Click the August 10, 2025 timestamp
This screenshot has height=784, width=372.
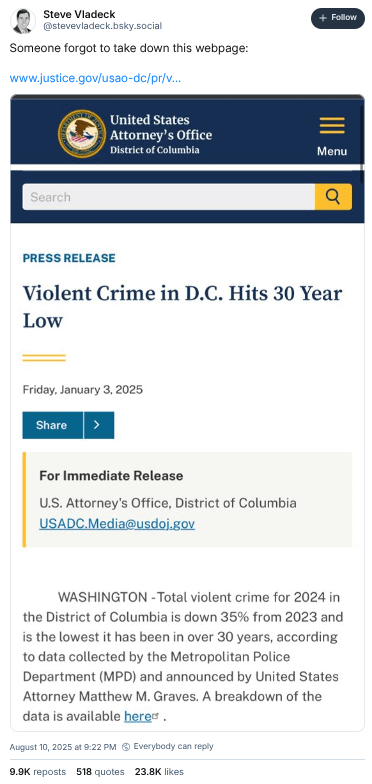pos(62,746)
